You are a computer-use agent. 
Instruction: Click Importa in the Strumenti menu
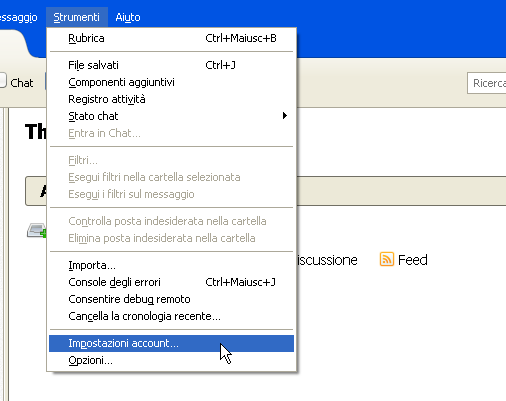(171, 265)
